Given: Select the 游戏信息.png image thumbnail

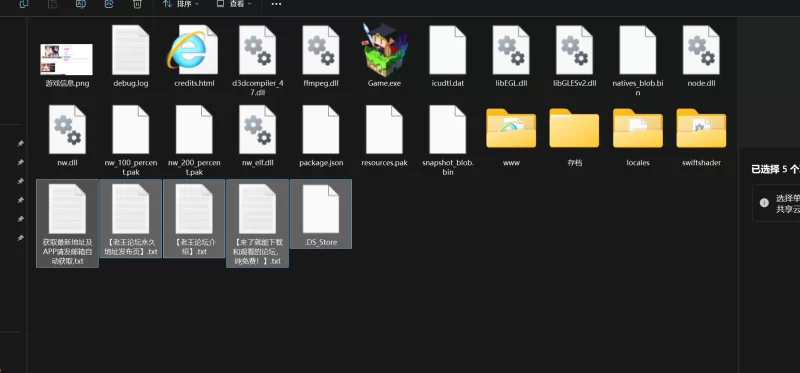Looking at the screenshot, I should 67,59.
